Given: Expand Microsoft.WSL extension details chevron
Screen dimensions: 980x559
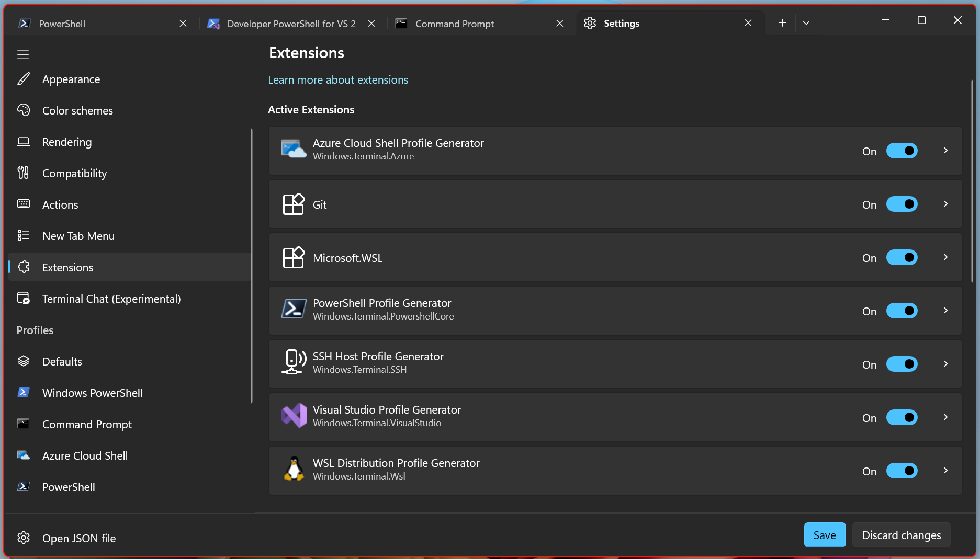Looking at the screenshot, I should pyautogui.click(x=945, y=257).
